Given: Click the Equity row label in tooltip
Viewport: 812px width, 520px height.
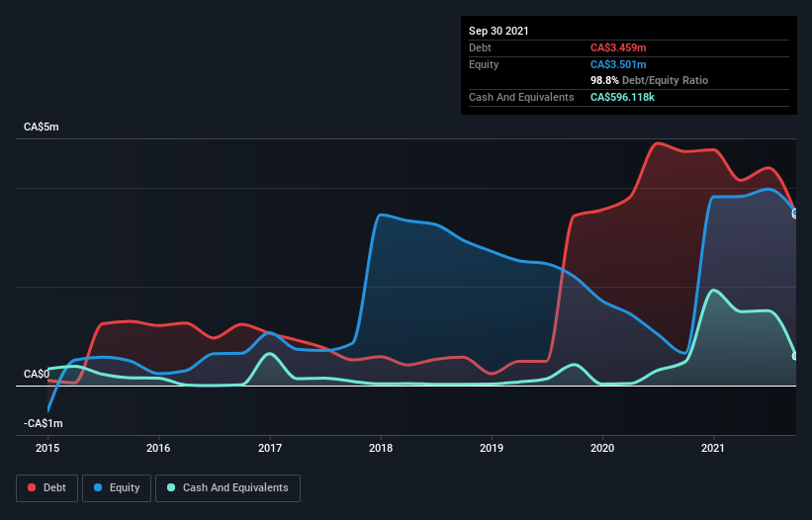Looking at the screenshot, I should tap(484, 64).
